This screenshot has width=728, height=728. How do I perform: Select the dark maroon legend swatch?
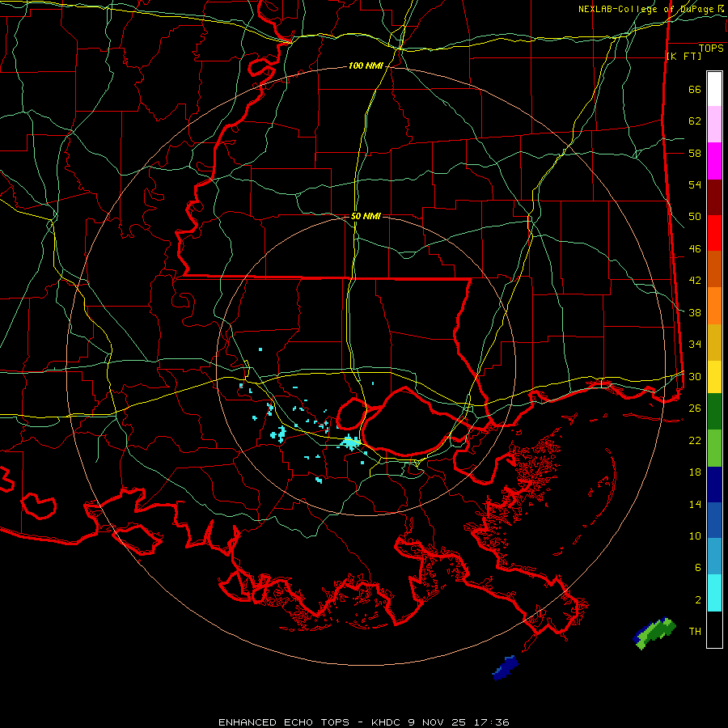click(x=714, y=197)
